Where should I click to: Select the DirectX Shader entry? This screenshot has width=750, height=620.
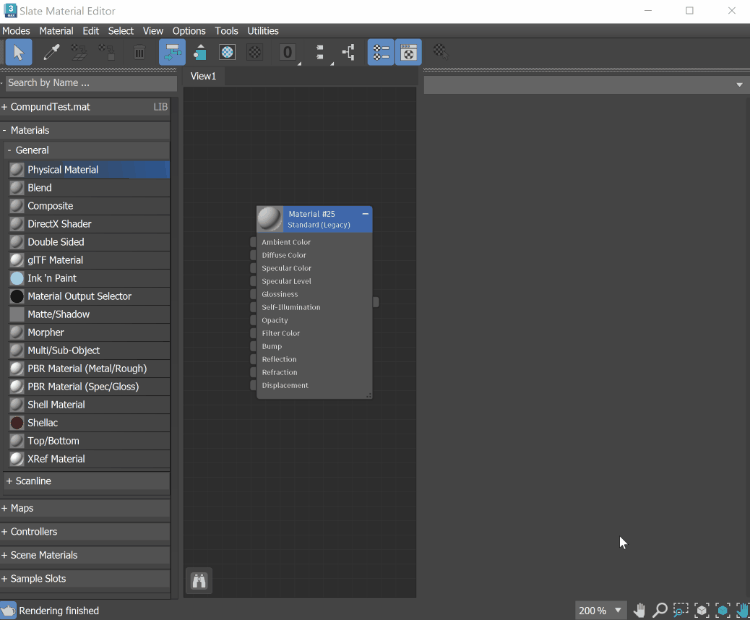click(x=89, y=224)
